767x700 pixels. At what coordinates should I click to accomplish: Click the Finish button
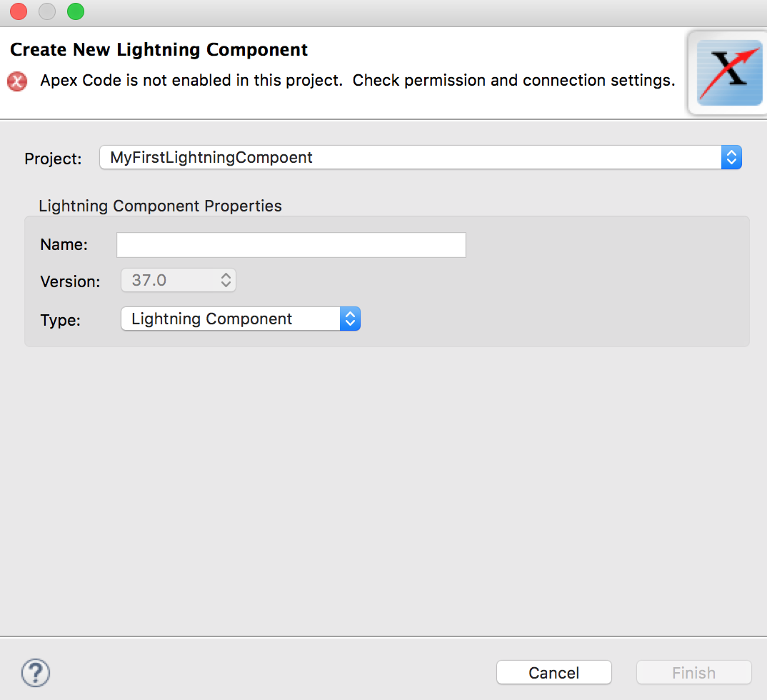[693, 673]
